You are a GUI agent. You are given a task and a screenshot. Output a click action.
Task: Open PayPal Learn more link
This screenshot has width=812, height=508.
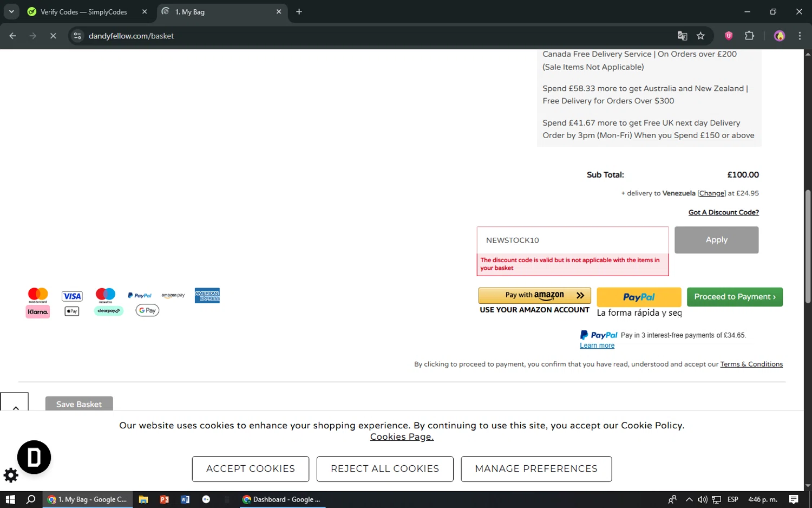click(597, 346)
